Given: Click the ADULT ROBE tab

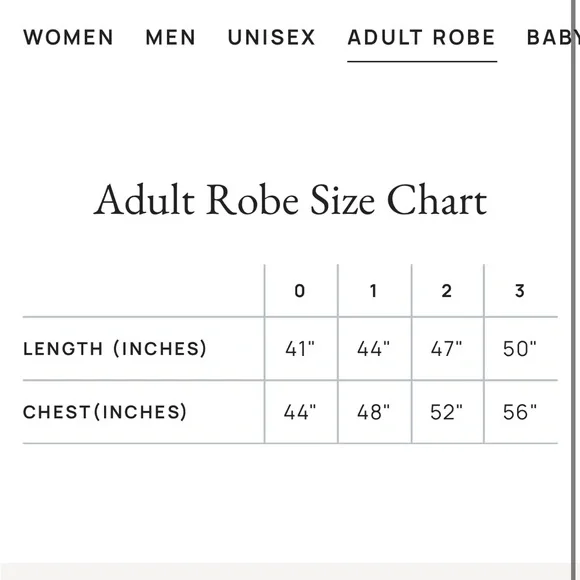Looking at the screenshot, I should pyautogui.click(x=422, y=37).
